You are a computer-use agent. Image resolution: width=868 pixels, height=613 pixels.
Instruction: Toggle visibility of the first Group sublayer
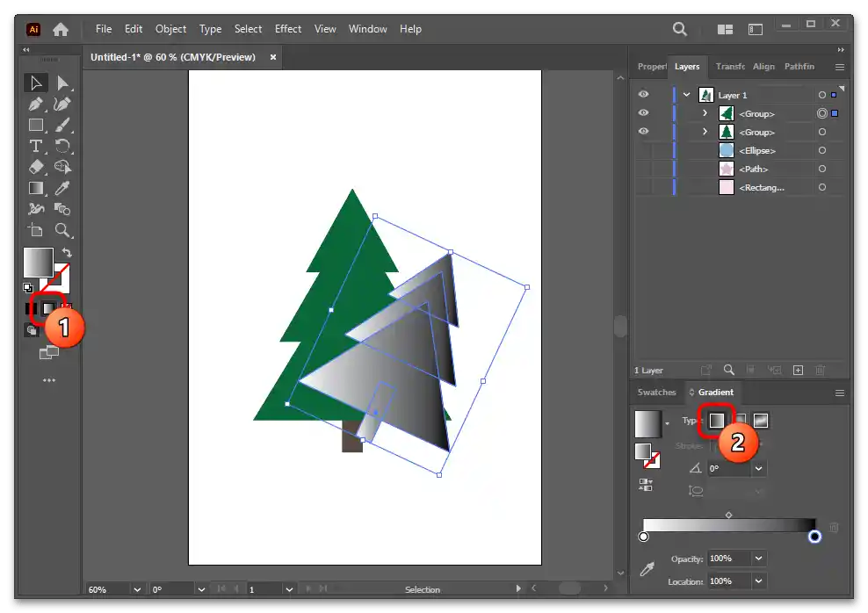(x=644, y=113)
